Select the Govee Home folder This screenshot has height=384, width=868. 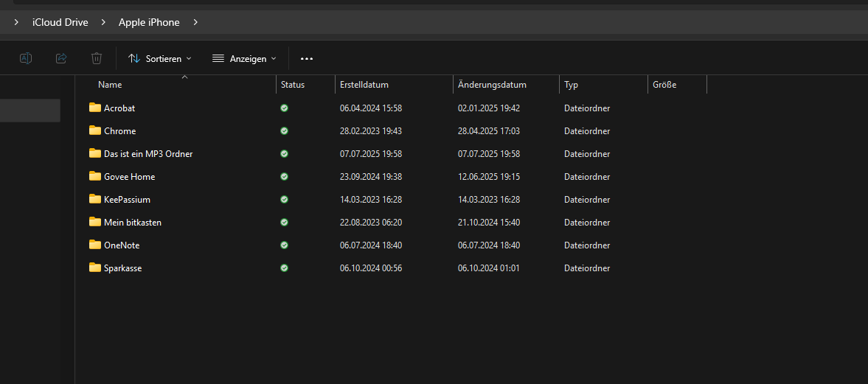[129, 177]
